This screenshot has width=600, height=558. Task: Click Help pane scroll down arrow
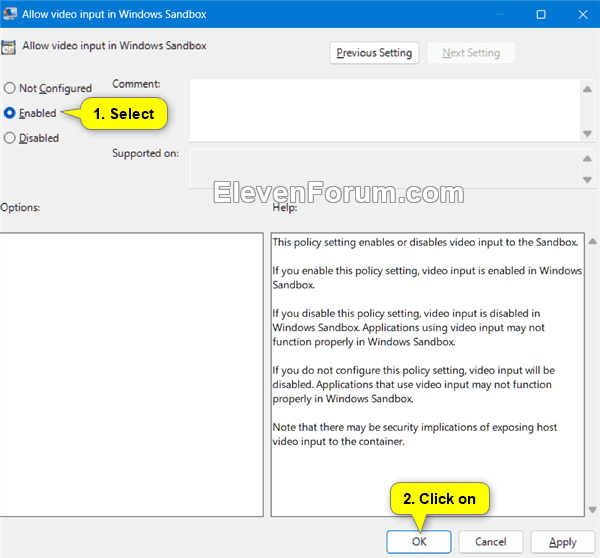pos(593,509)
